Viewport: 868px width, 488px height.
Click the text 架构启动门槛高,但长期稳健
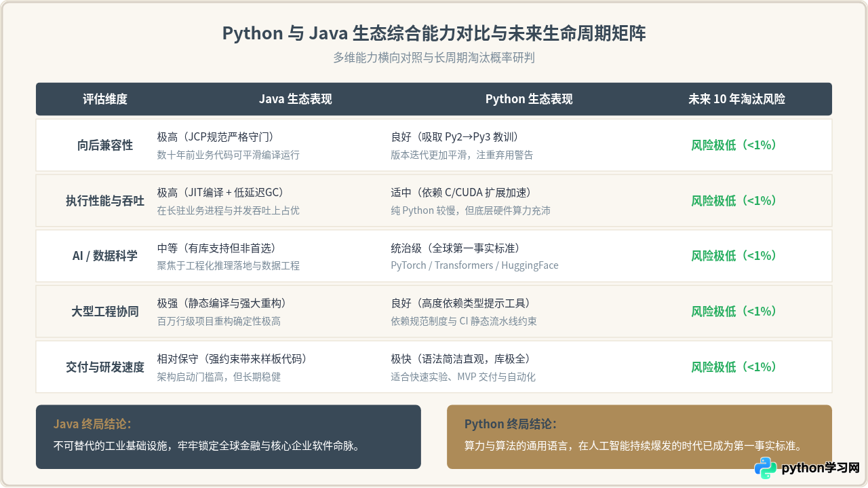click(219, 377)
